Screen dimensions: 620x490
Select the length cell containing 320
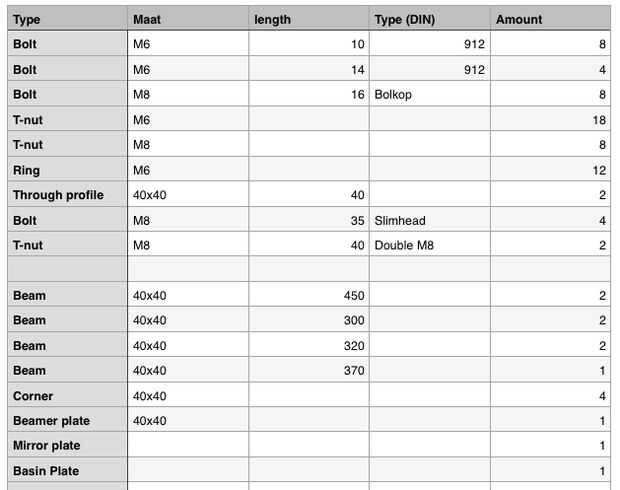308,346
